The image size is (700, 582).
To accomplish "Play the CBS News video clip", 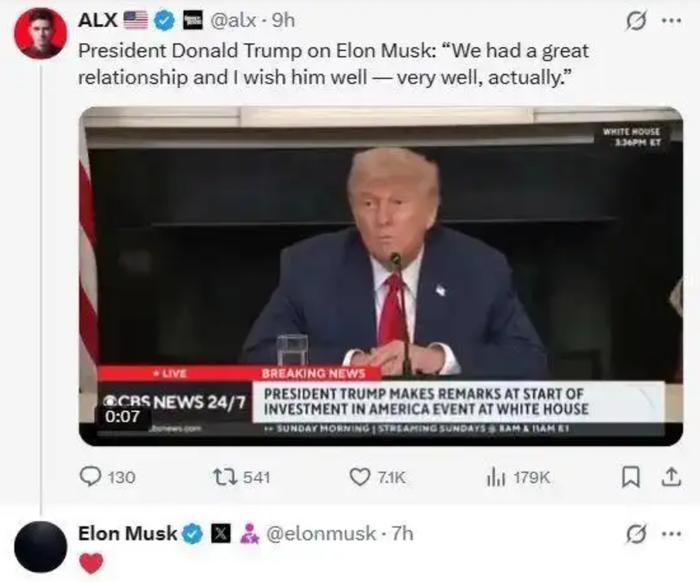I will (x=381, y=276).
